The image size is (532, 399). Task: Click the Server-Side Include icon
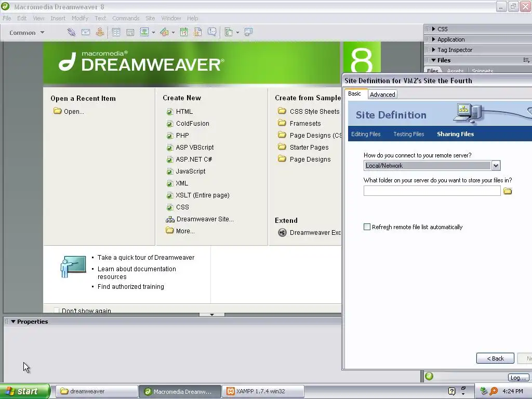tap(198, 32)
